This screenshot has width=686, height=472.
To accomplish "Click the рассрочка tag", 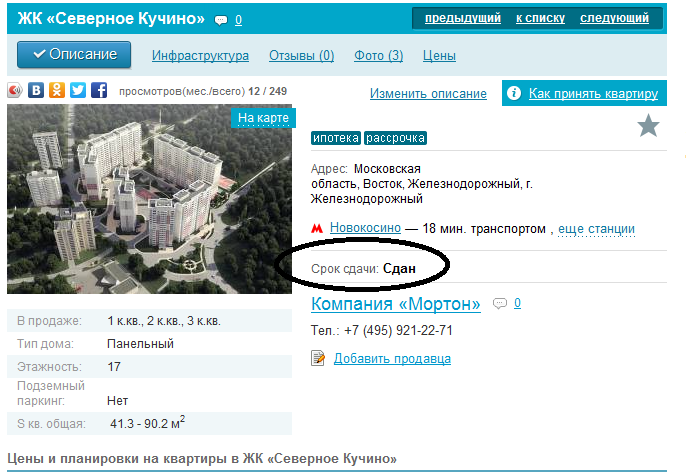I will [396, 138].
